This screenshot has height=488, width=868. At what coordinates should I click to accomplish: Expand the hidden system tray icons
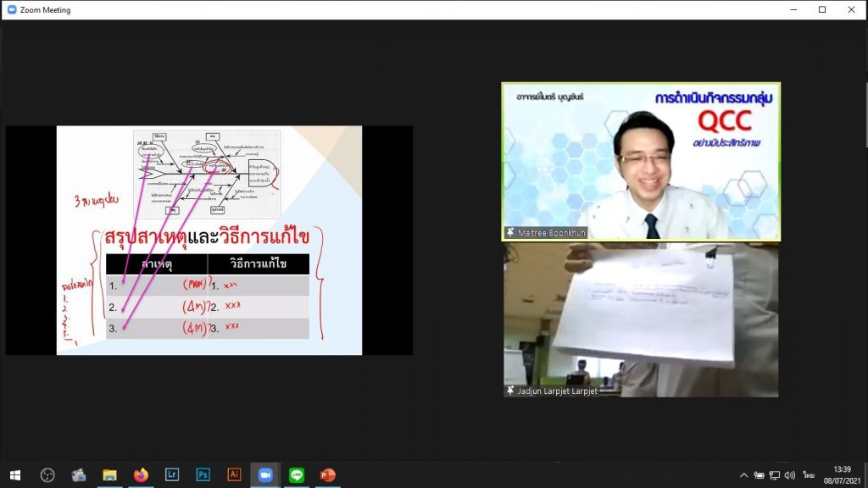744,475
